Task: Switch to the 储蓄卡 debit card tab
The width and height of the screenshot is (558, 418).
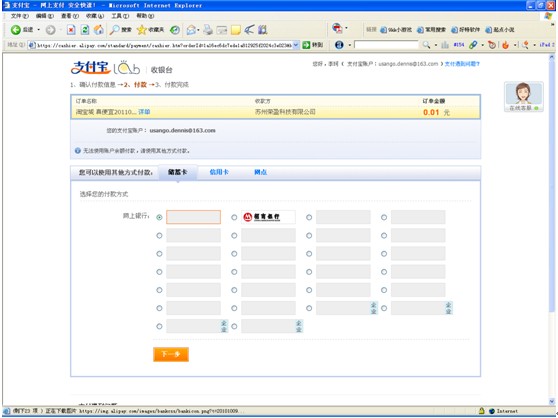Action: tap(178, 173)
